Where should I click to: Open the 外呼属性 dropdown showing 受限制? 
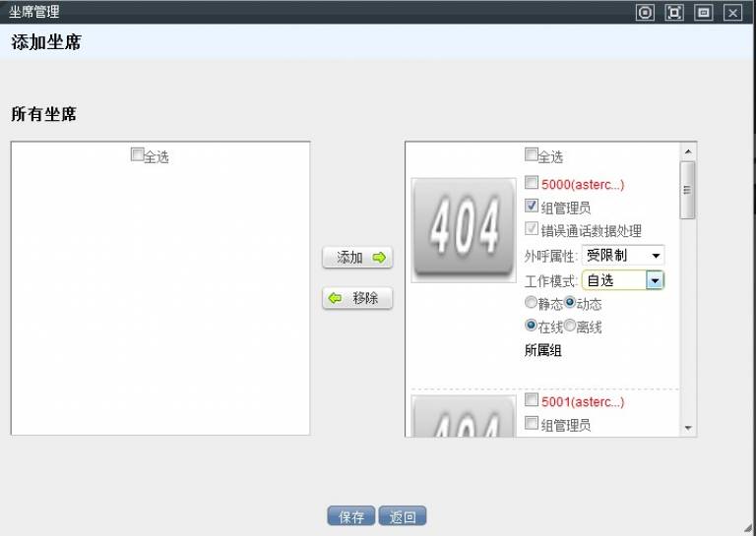(623, 256)
